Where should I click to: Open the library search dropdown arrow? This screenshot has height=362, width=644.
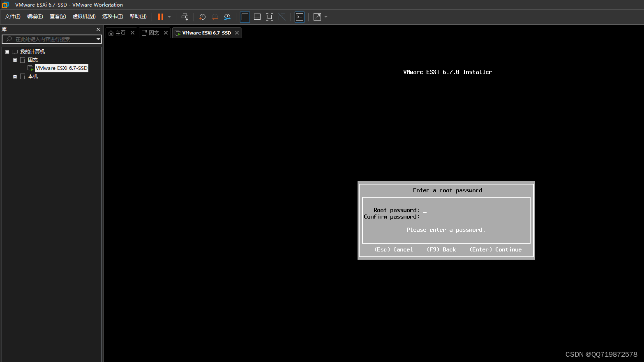98,39
